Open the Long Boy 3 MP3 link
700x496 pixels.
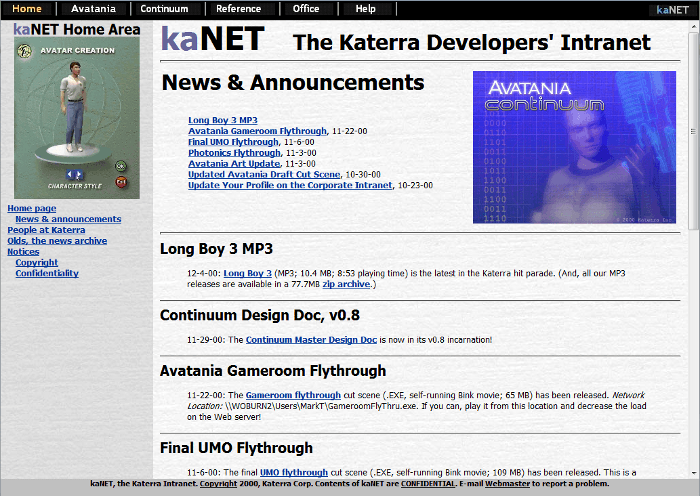223,120
